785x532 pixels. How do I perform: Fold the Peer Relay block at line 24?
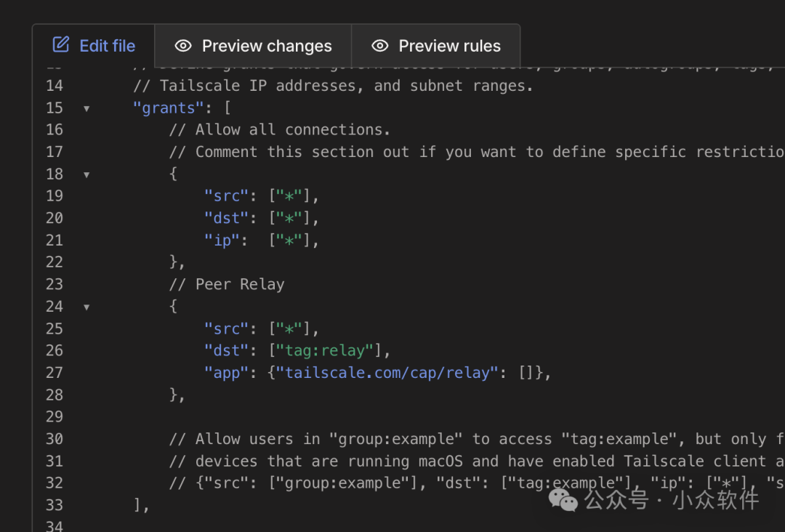point(86,307)
